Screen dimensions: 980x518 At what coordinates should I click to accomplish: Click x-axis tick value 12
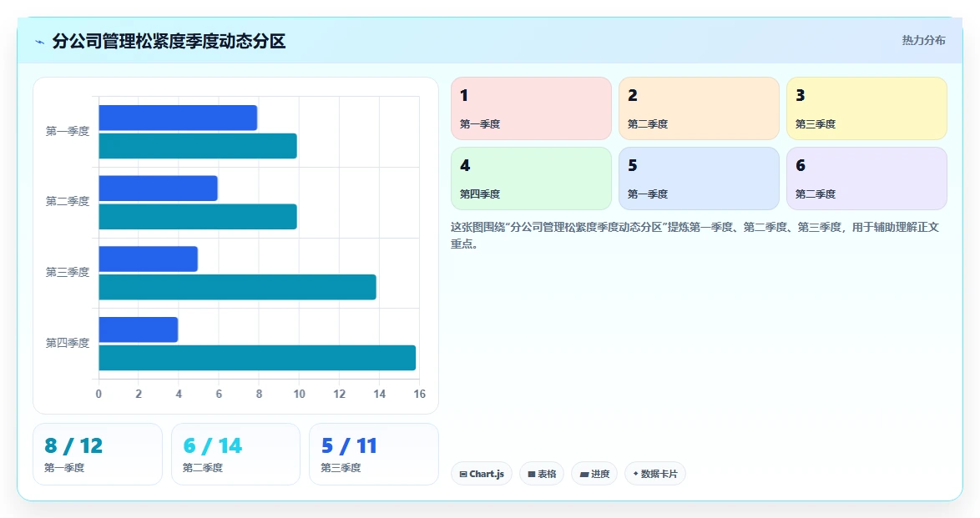click(x=340, y=395)
